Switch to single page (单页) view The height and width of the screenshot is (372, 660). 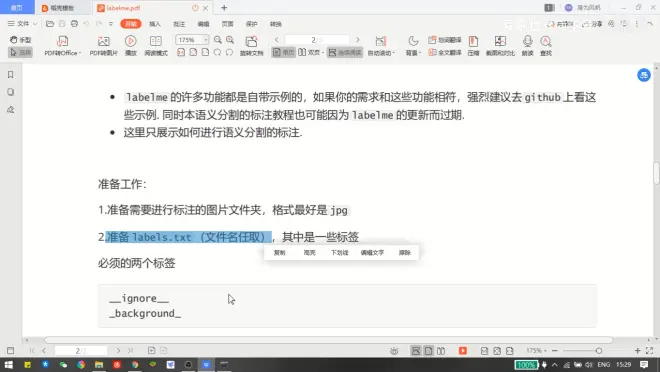tap(283, 52)
